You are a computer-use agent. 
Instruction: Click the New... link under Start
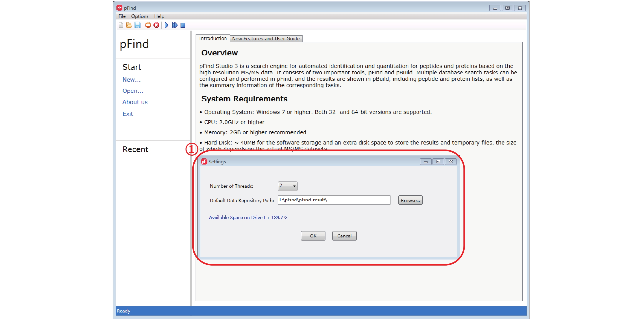click(x=131, y=79)
